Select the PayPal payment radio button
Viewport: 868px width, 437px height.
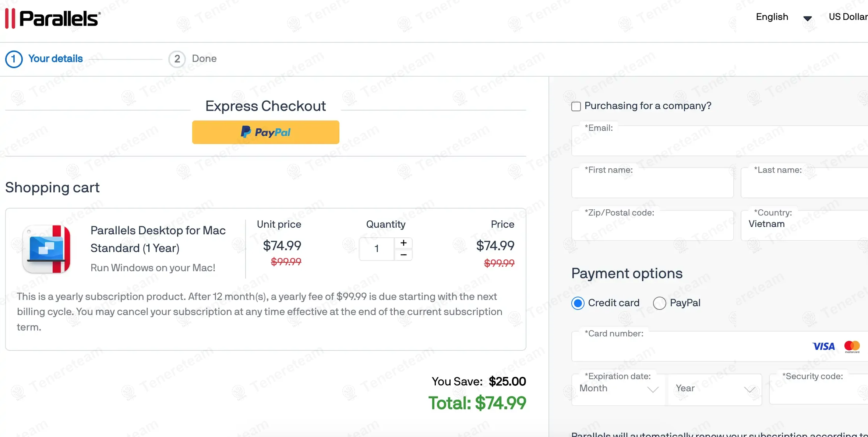[659, 303]
